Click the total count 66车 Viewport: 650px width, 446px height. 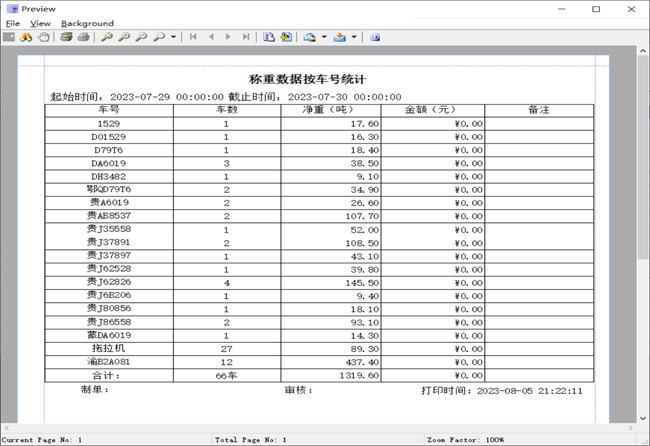[x=226, y=376]
